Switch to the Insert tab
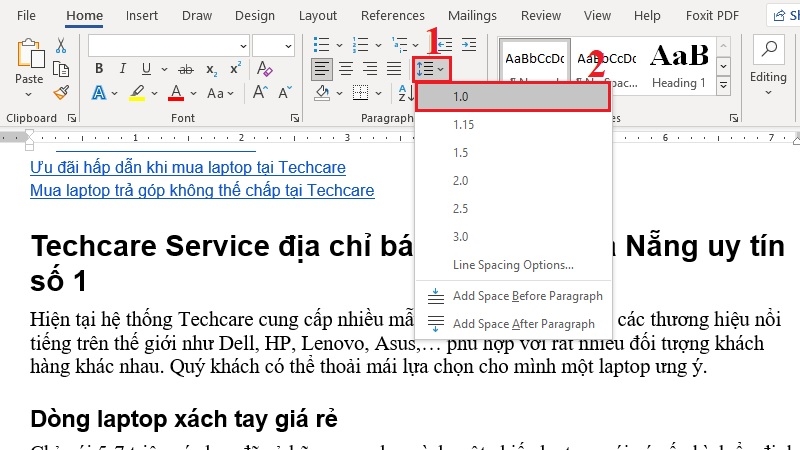This screenshot has width=800, height=450. click(142, 16)
